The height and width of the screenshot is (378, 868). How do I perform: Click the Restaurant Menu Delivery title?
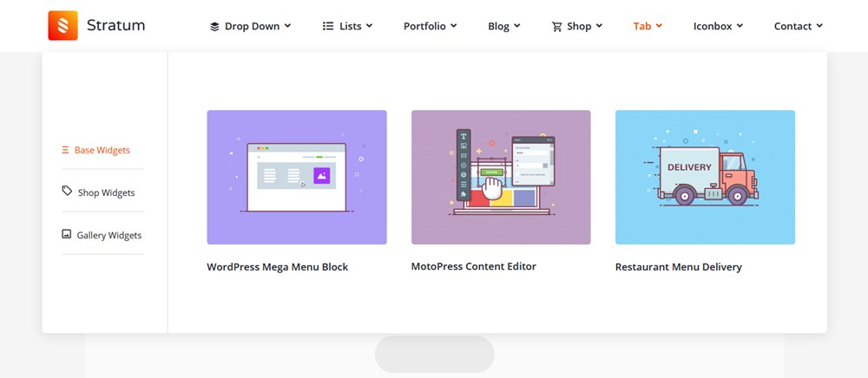point(679,267)
